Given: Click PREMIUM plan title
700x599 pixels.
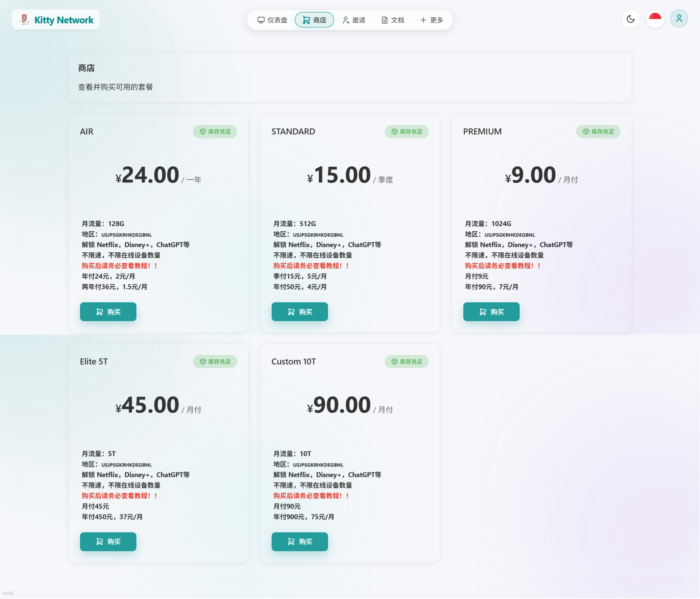Looking at the screenshot, I should (482, 131).
